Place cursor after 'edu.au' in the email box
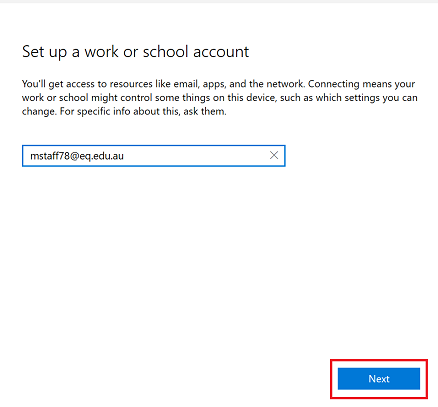Screen dimensions: 438x407 [124, 156]
